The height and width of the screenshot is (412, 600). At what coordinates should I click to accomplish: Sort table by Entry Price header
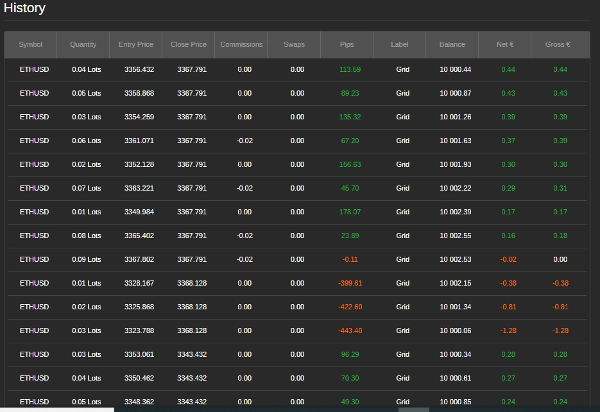pyautogui.click(x=136, y=45)
